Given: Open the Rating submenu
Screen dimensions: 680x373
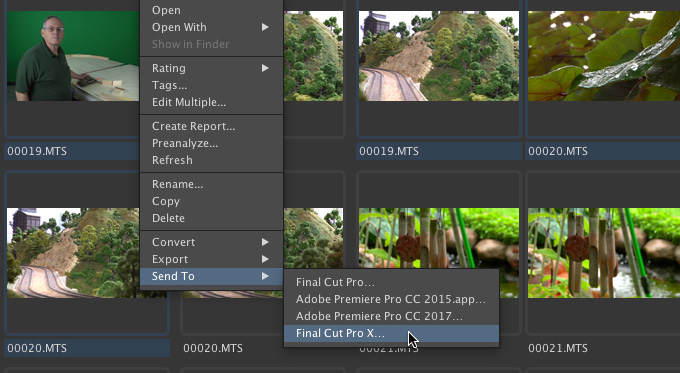Looking at the screenshot, I should 211,68.
